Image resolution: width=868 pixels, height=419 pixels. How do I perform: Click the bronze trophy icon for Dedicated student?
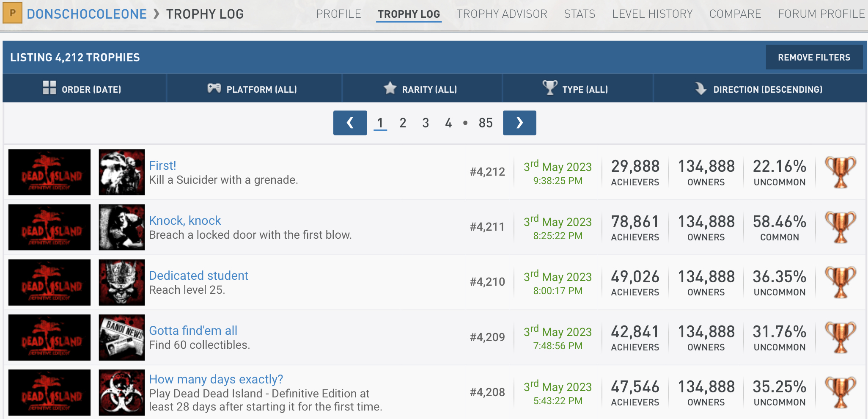click(841, 282)
